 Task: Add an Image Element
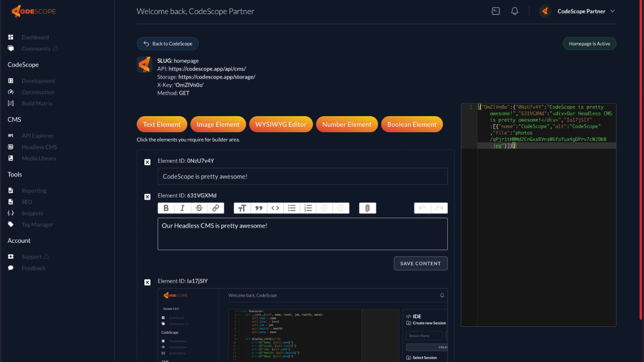pos(218,124)
